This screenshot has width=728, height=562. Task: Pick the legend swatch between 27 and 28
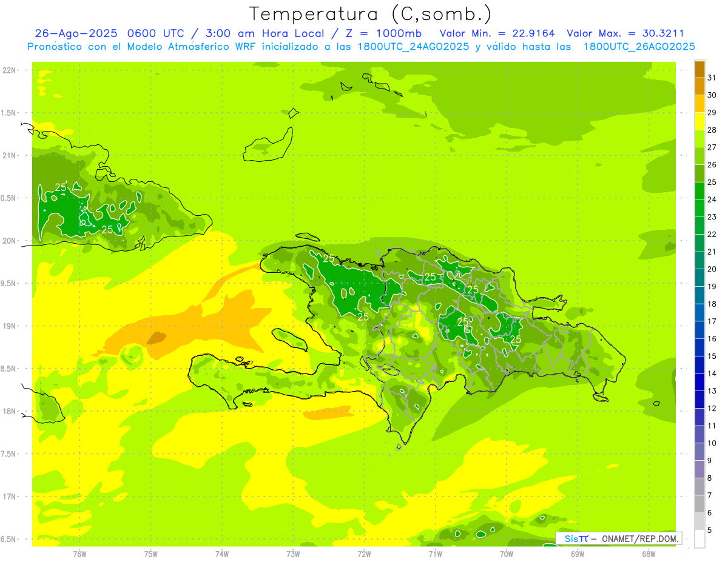click(x=699, y=139)
